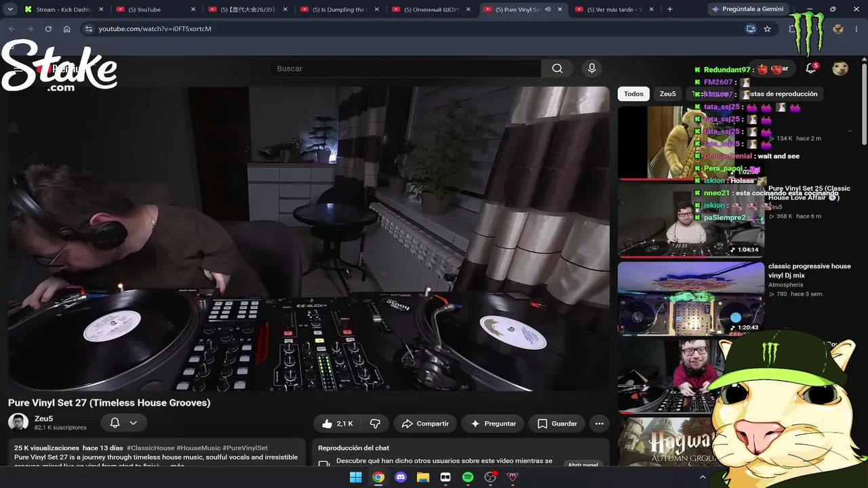Click the Pure Vinyl Set 27 video title
The height and width of the screenshot is (488, 868).
point(109,403)
